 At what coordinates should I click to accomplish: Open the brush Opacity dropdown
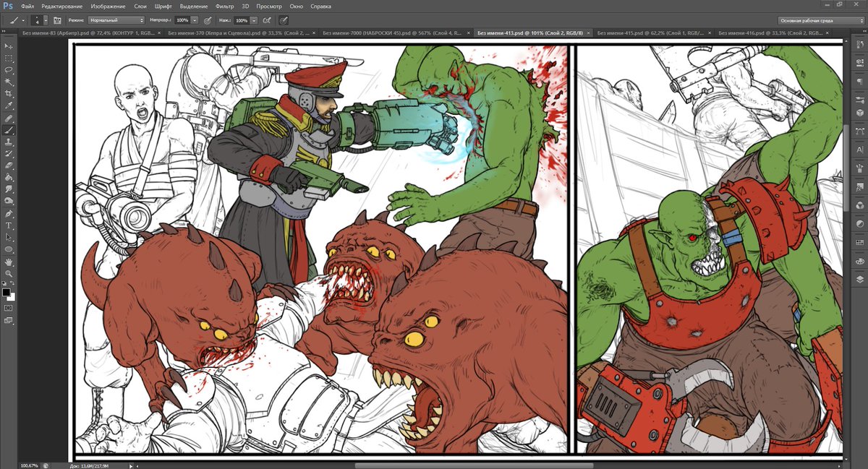pos(195,20)
